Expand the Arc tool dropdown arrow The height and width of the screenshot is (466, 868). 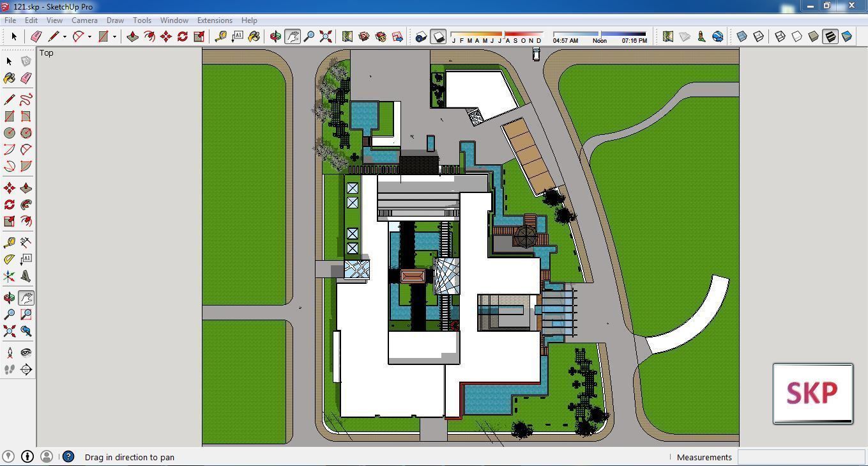pyautogui.click(x=89, y=36)
